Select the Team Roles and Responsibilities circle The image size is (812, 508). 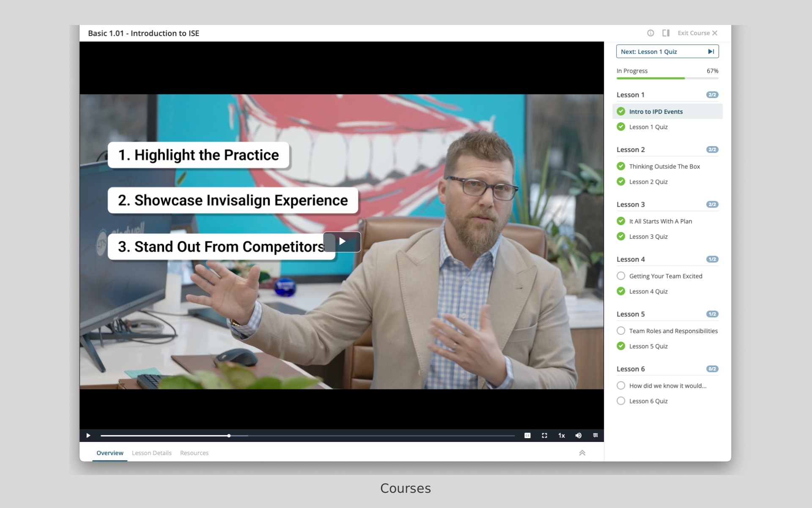tap(621, 331)
